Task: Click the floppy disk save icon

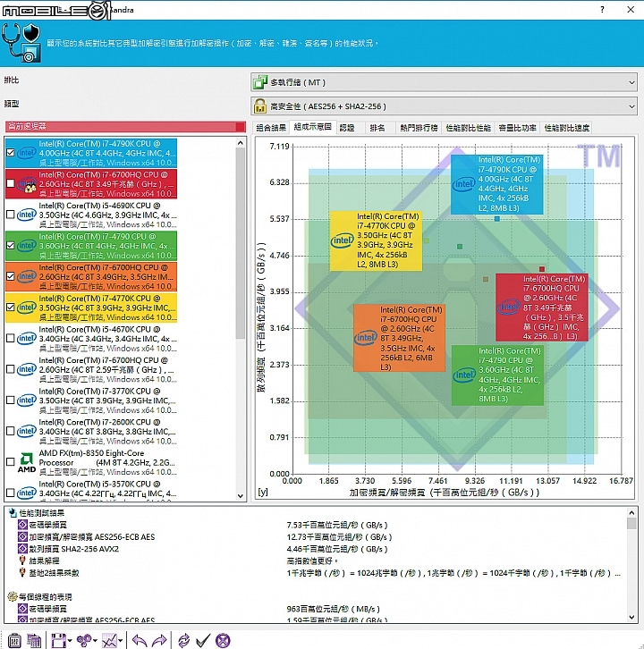Action: click(58, 640)
